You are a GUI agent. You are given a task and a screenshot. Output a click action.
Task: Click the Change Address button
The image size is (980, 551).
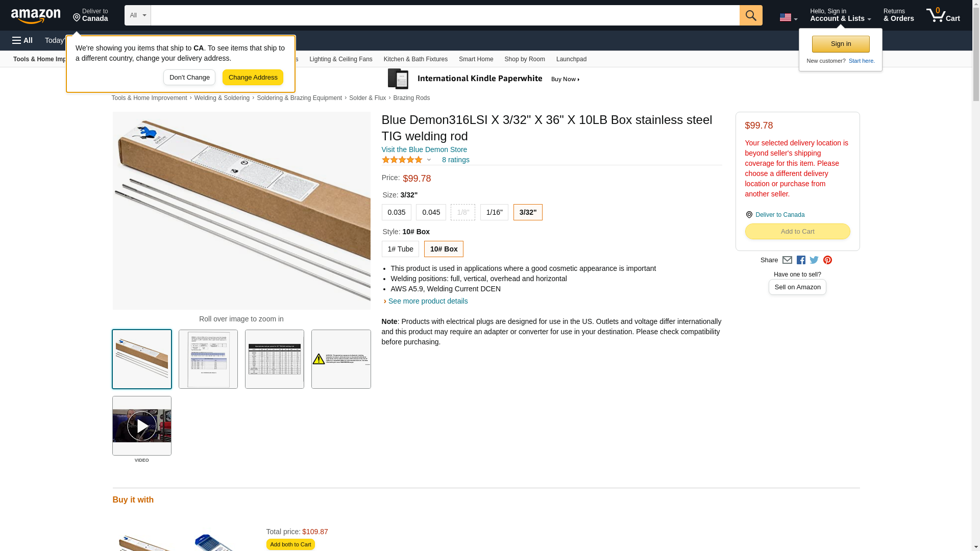pos(253,78)
